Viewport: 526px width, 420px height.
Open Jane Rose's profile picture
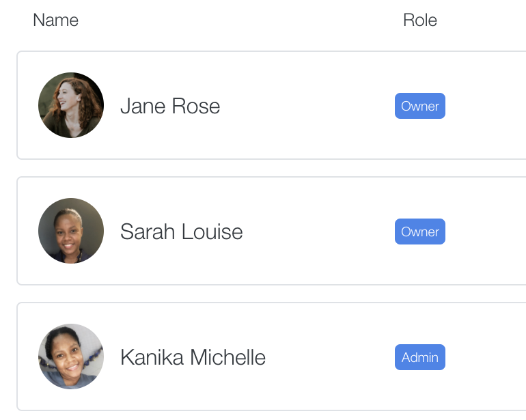(x=71, y=105)
